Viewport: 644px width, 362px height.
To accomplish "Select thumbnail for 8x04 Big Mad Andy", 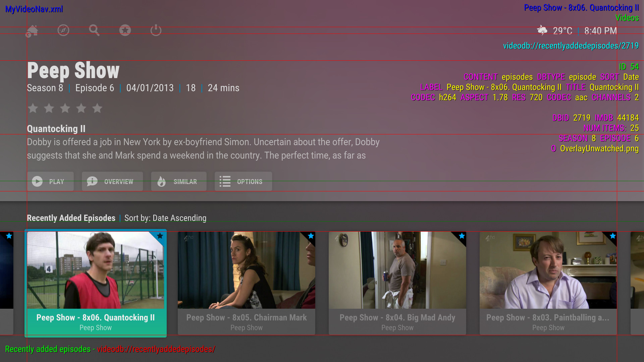I will click(x=397, y=270).
